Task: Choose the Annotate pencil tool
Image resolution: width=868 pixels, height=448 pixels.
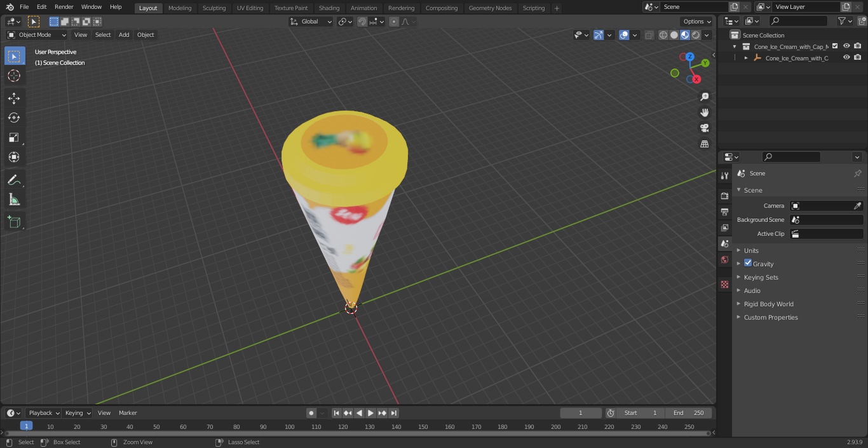Action: point(14,180)
